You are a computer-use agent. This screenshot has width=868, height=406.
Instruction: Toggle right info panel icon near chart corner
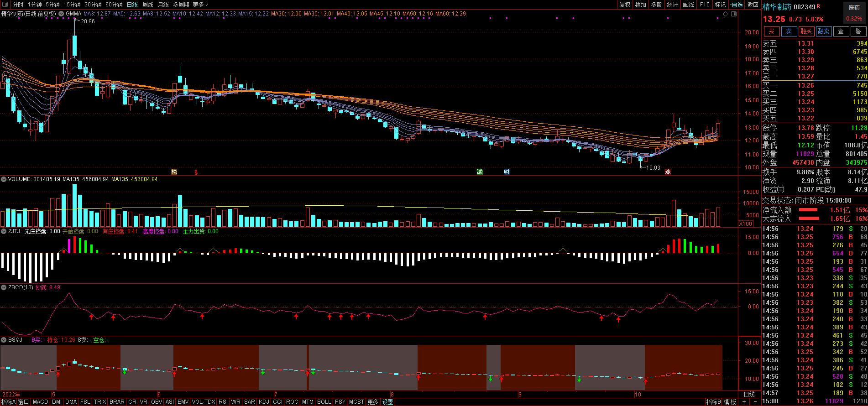734,14
